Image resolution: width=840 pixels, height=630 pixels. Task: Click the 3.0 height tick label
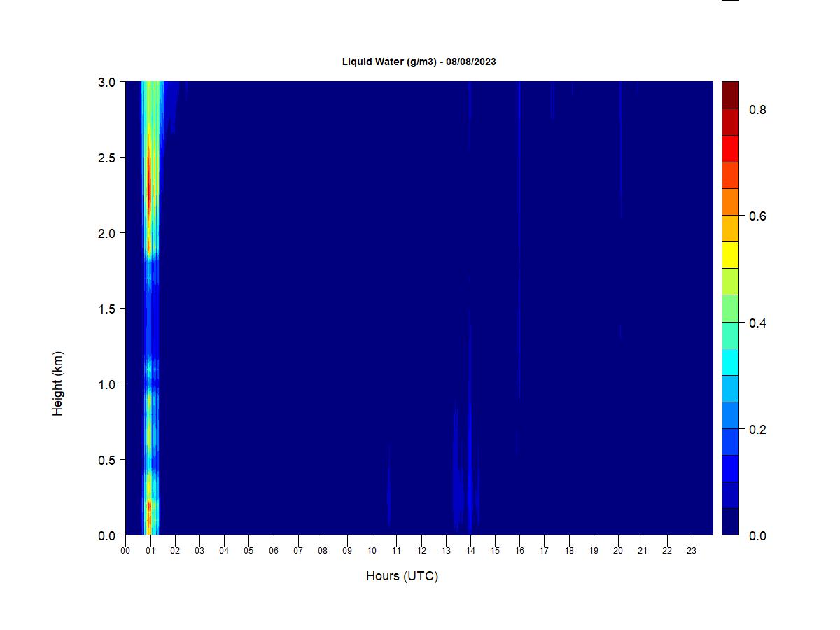107,82
